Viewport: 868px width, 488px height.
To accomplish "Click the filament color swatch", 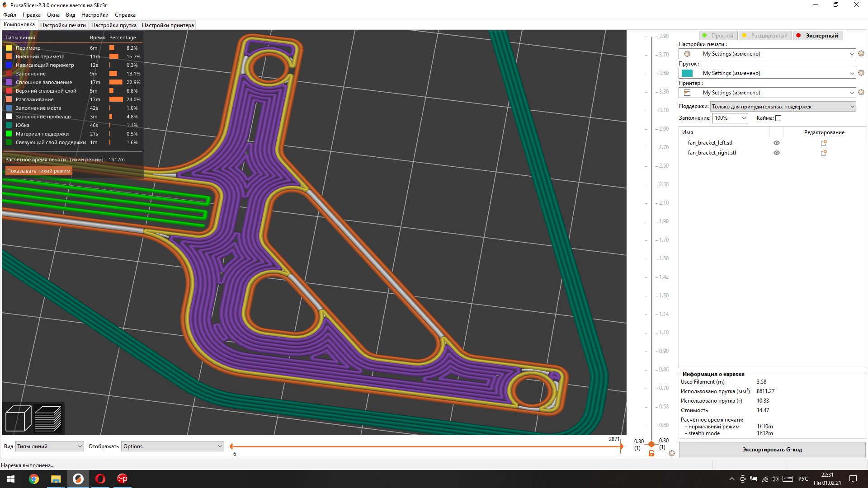I will point(687,73).
